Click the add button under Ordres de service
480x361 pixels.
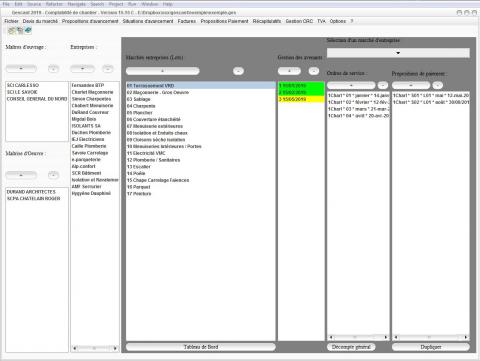[351, 85]
